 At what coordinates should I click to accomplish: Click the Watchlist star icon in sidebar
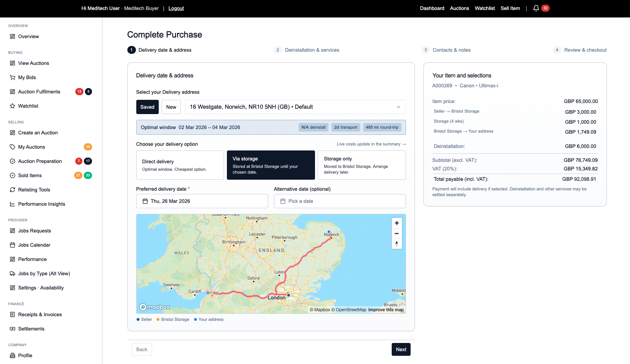click(12, 106)
